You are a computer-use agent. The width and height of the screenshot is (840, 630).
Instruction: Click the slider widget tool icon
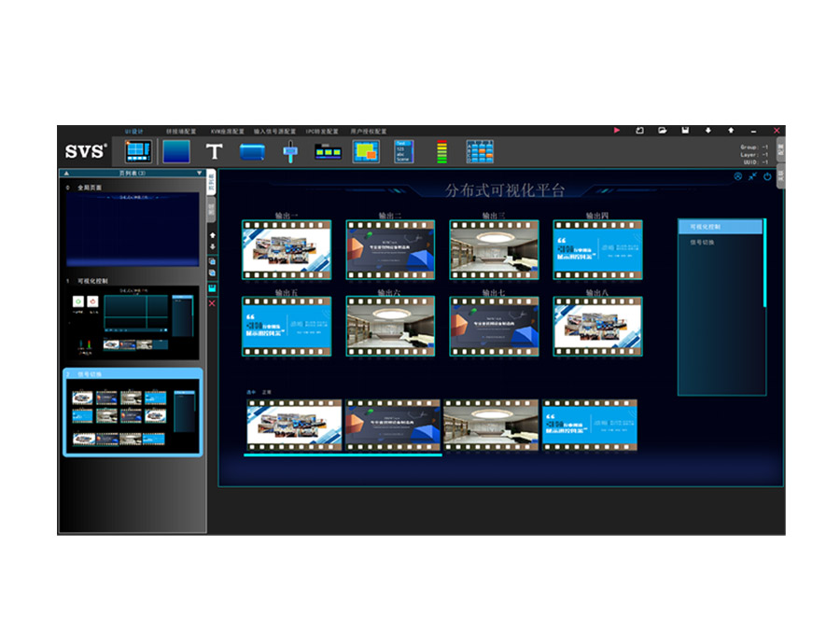(290, 152)
